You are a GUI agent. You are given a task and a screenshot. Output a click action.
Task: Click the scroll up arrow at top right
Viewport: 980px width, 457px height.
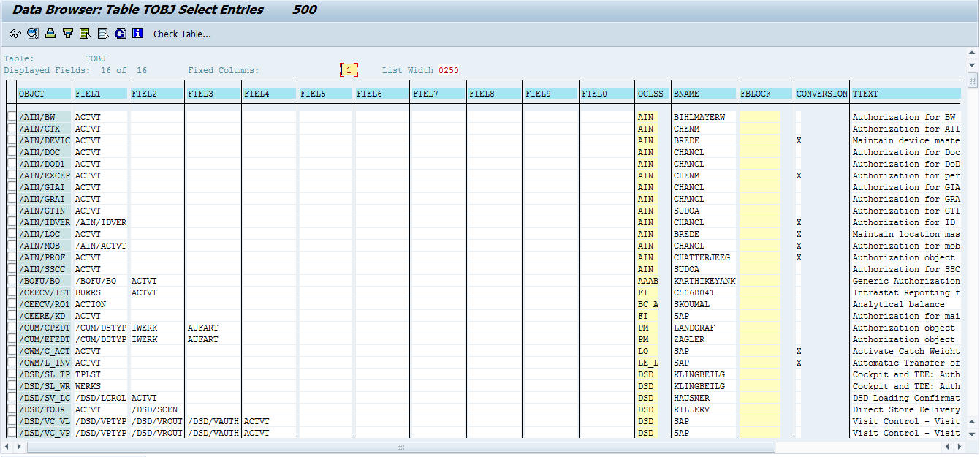[972, 53]
